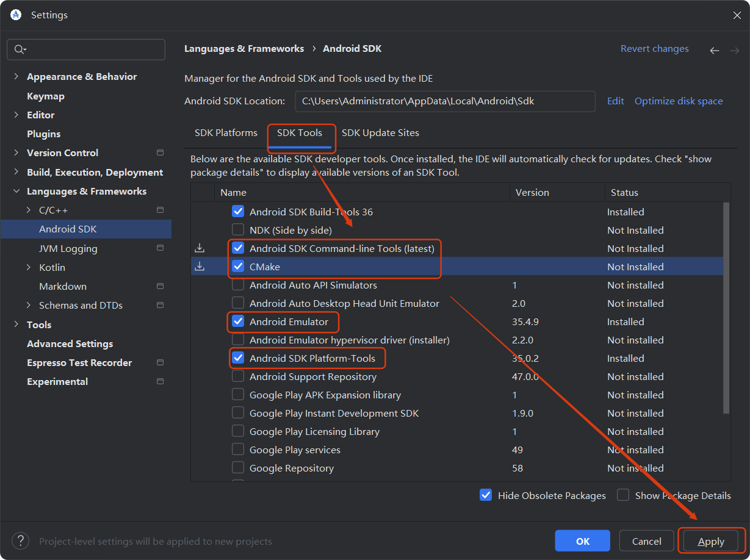The width and height of the screenshot is (750, 560).
Task: Expand Build, Execution, Deployment section
Action: click(x=16, y=172)
